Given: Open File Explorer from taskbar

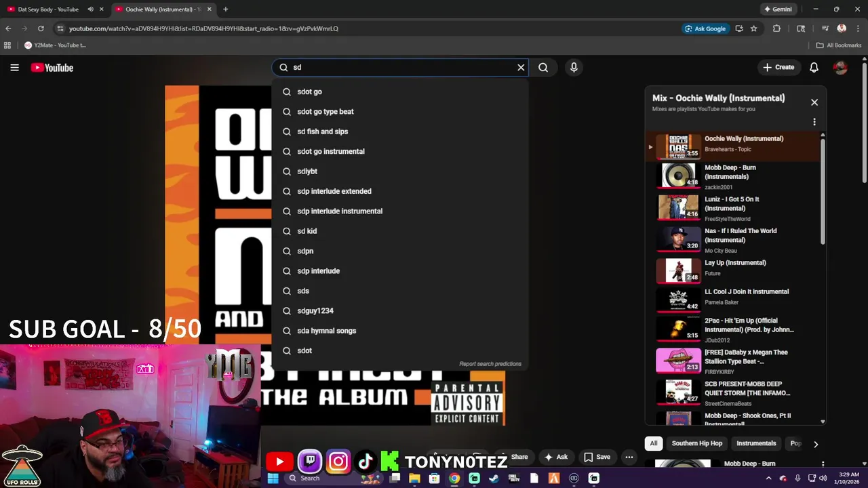Looking at the screenshot, I should pos(414,478).
